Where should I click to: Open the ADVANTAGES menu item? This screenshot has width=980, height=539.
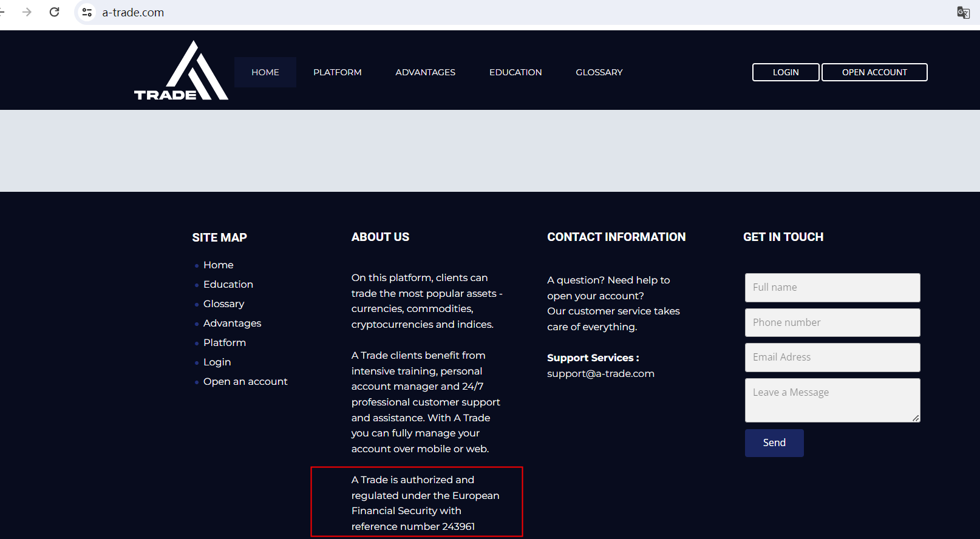(x=426, y=72)
